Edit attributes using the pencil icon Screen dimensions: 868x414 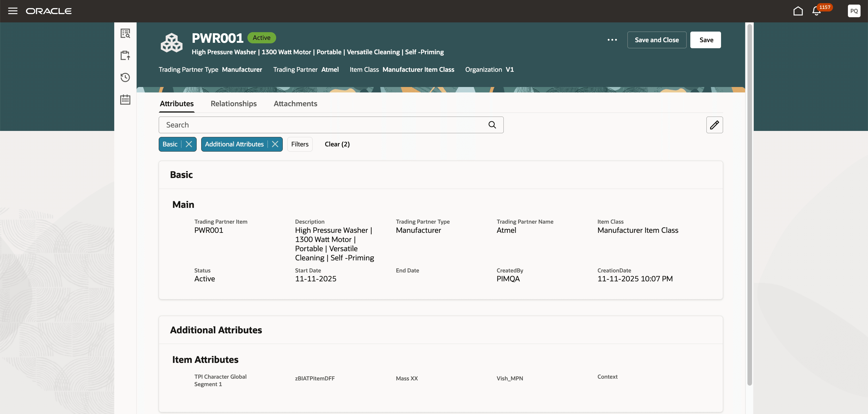[x=714, y=125]
